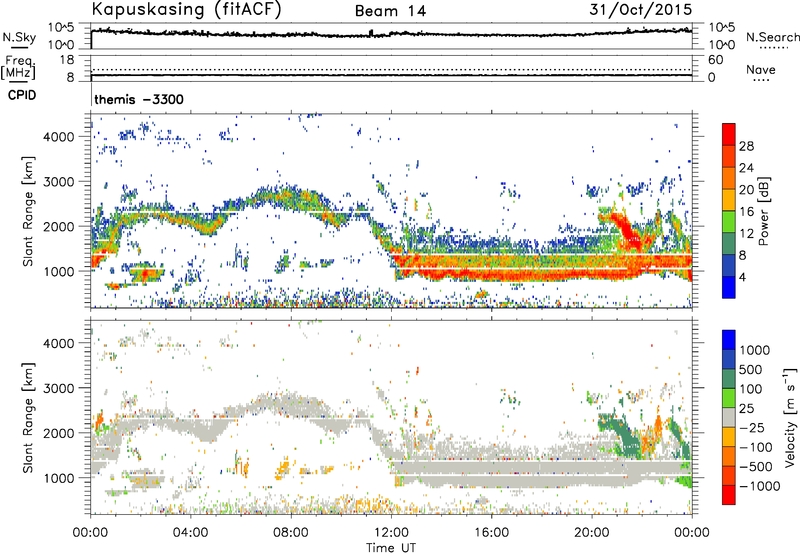800x554 pixels.
Task: Click the N.Search legend label
Action: [x=772, y=37]
